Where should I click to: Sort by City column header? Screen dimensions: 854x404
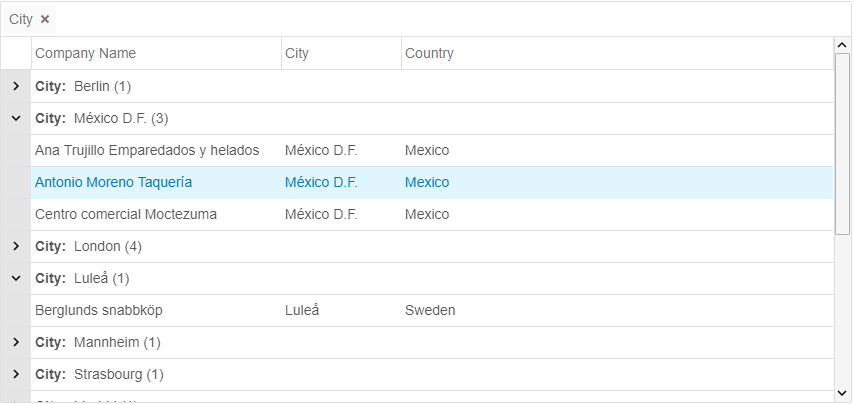coord(297,53)
